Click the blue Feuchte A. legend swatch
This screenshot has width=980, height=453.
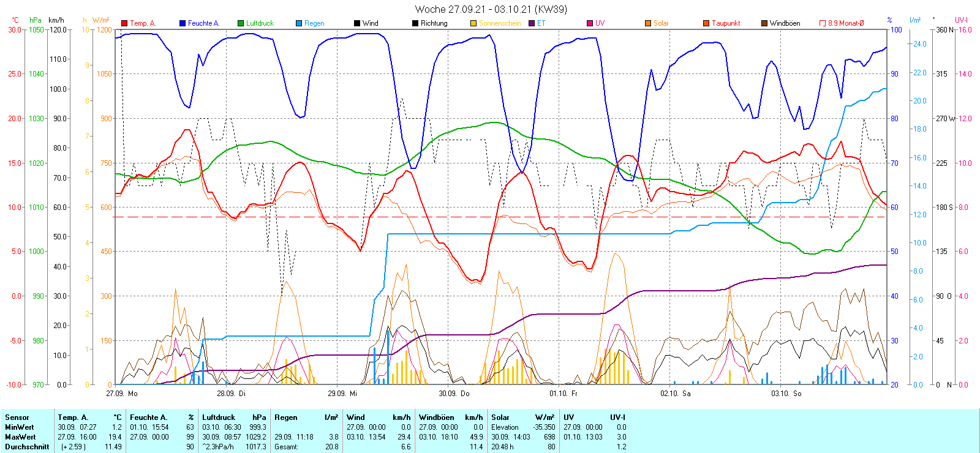(x=183, y=23)
